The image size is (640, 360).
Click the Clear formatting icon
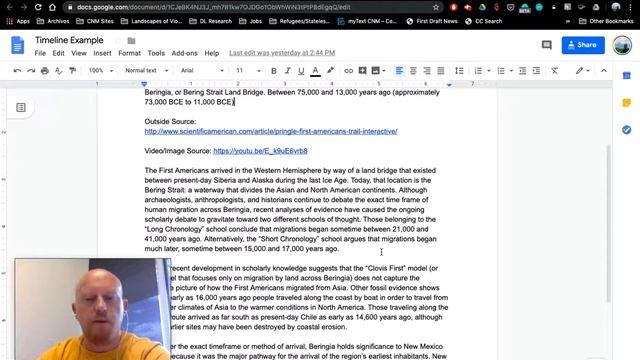pyautogui.click(x=554, y=71)
